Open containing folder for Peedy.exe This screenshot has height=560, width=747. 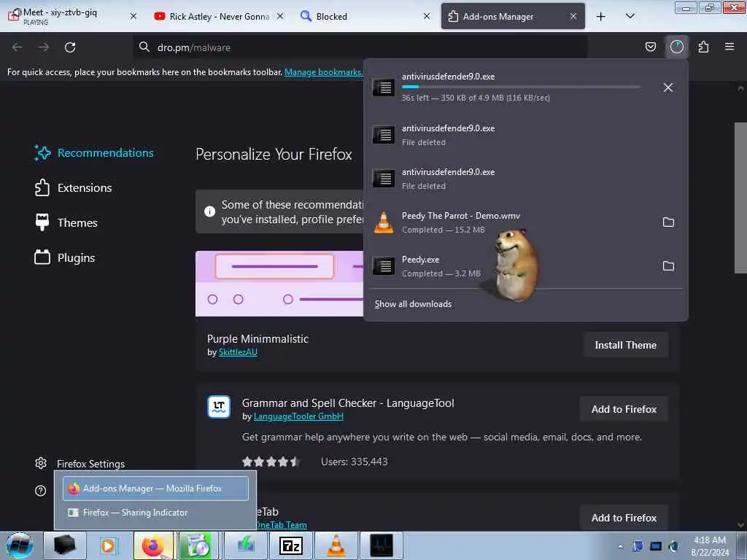pos(668,266)
